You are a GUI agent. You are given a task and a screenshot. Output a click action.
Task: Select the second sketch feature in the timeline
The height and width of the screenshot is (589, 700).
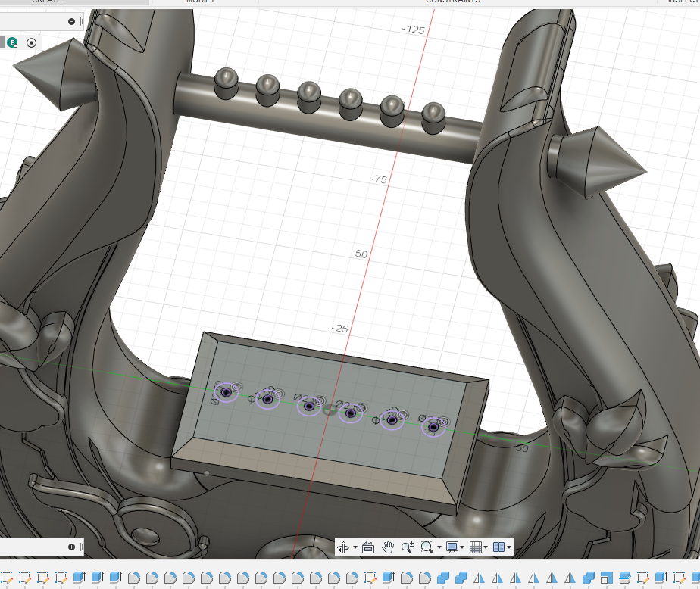[x=24, y=578]
